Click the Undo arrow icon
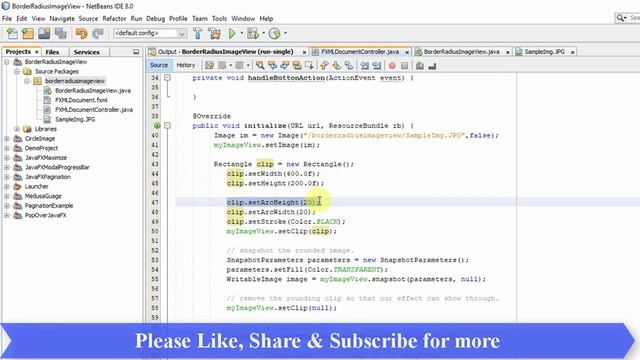Viewport: 640px width, 360px height. pyautogui.click(x=81, y=33)
